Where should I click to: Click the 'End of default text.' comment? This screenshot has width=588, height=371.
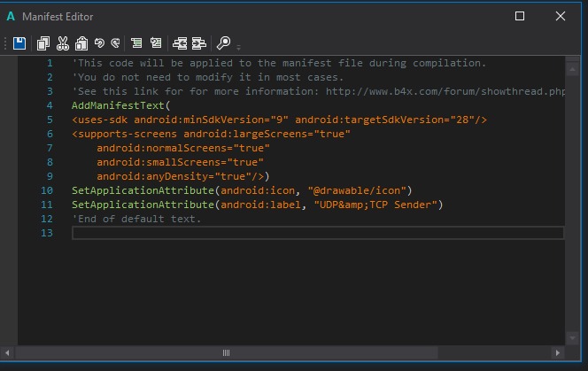click(x=136, y=219)
